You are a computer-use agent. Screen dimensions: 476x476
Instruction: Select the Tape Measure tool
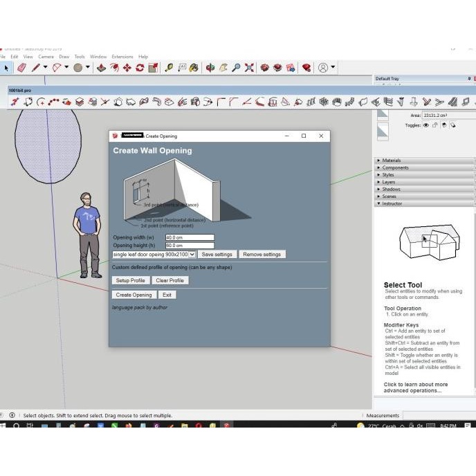click(169, 68)
